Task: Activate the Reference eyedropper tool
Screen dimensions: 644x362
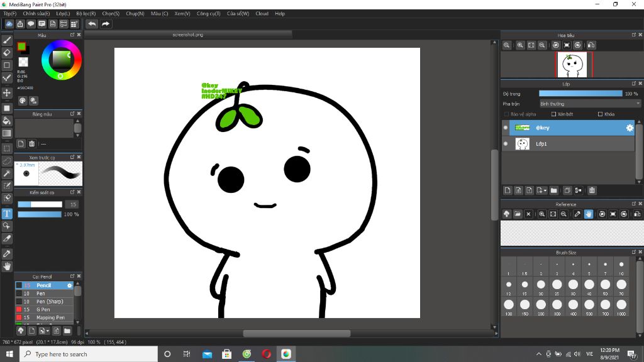Action: (577, 214)
